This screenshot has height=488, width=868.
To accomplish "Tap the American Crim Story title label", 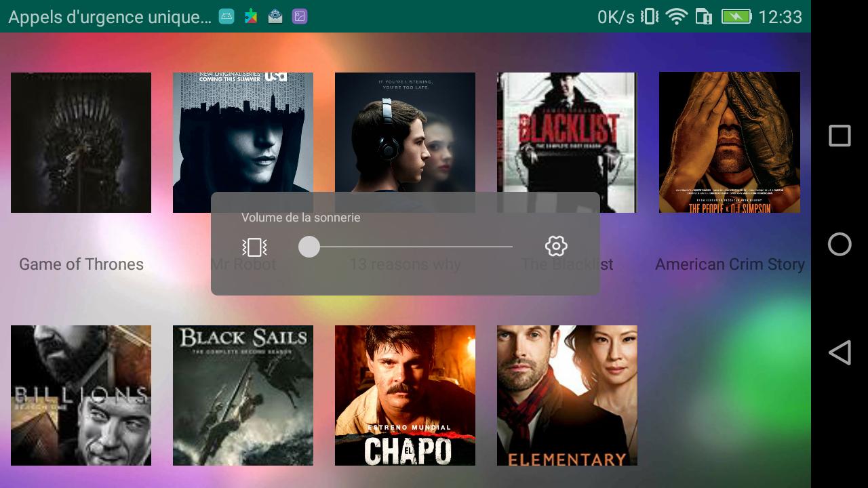I will (x=730, y=264).
